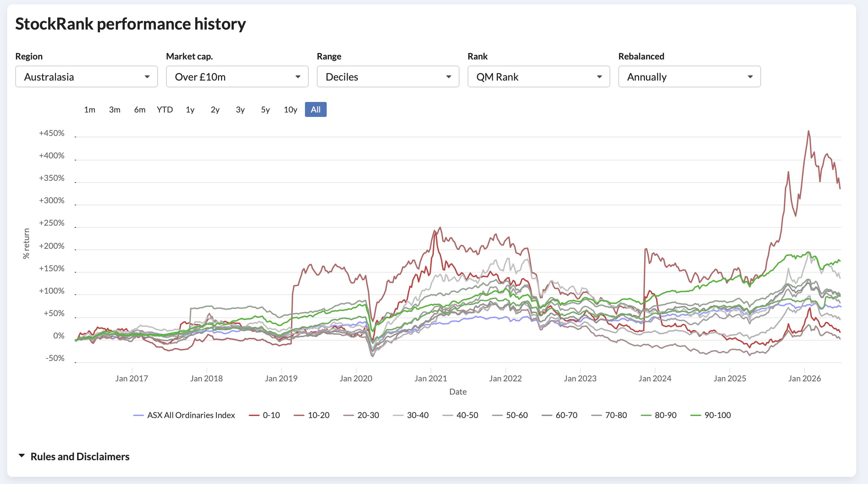Select the 2y time range
The width and height of the screenshot is (868, 484).
click(215, 109)
